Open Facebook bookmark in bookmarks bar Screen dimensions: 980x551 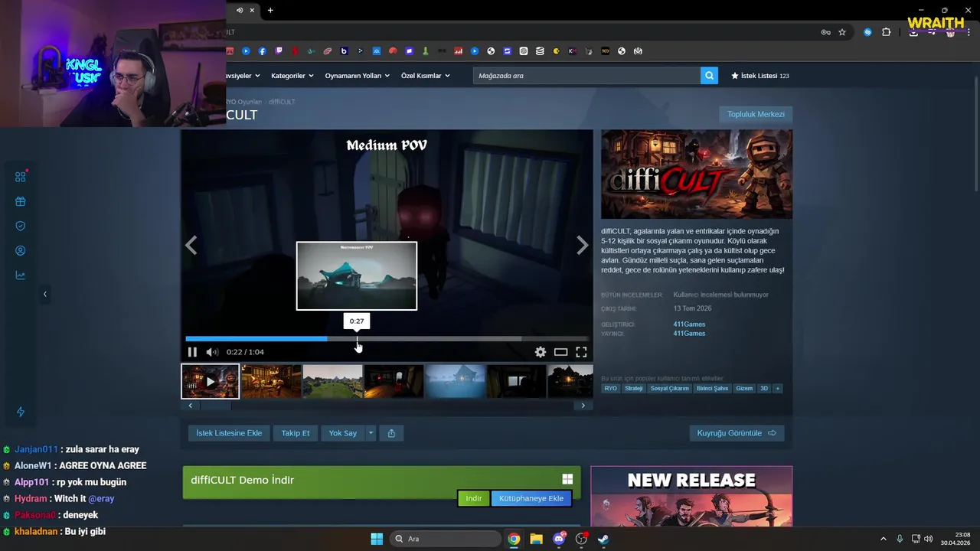[263, 51]
